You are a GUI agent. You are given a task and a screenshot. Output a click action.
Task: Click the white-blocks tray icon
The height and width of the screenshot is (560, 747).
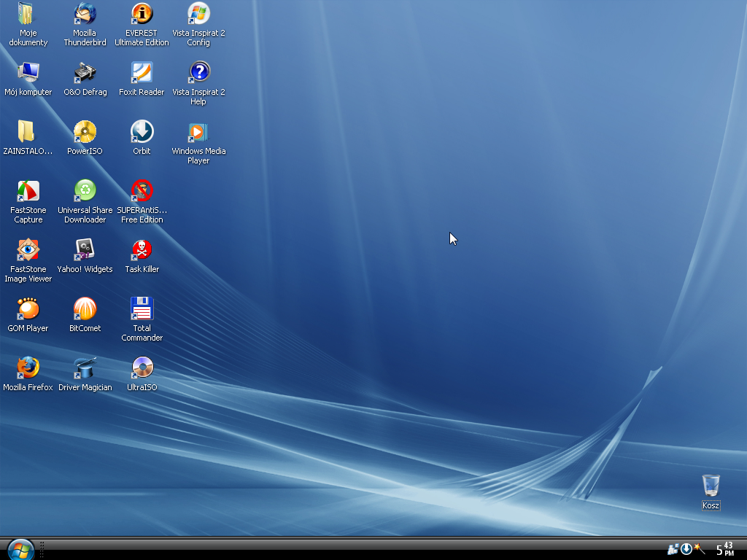pos(673,549)
